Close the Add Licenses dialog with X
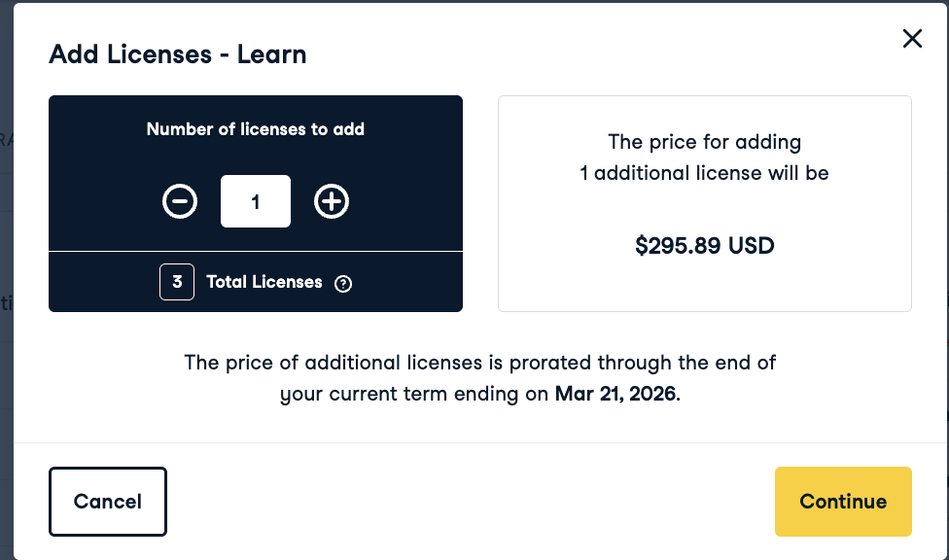 click(x=912, y=39)
